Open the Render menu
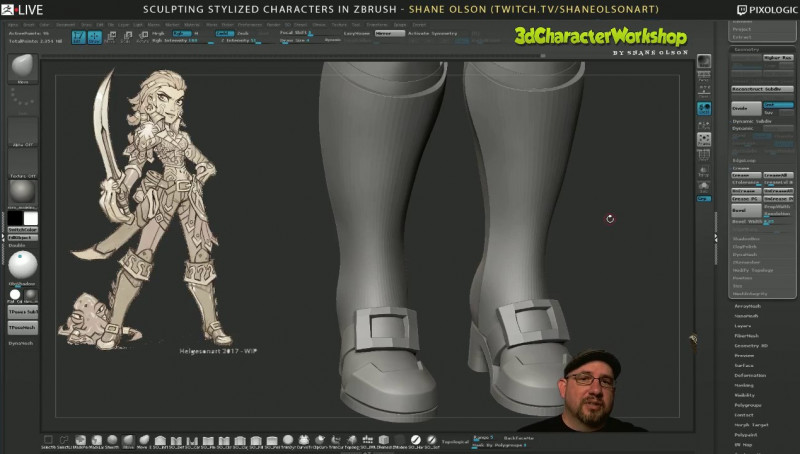This screenshot has width=800, height=454. pos(274,24)
